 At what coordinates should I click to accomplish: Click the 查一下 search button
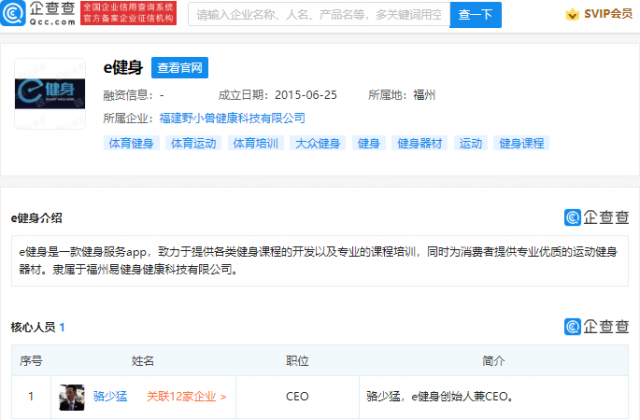point(476,15)
